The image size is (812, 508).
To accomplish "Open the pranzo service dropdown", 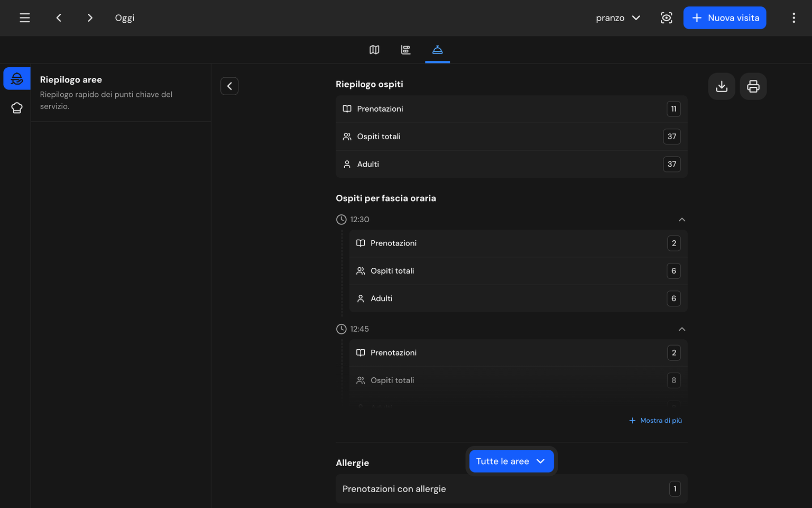I will click(618, 18).
